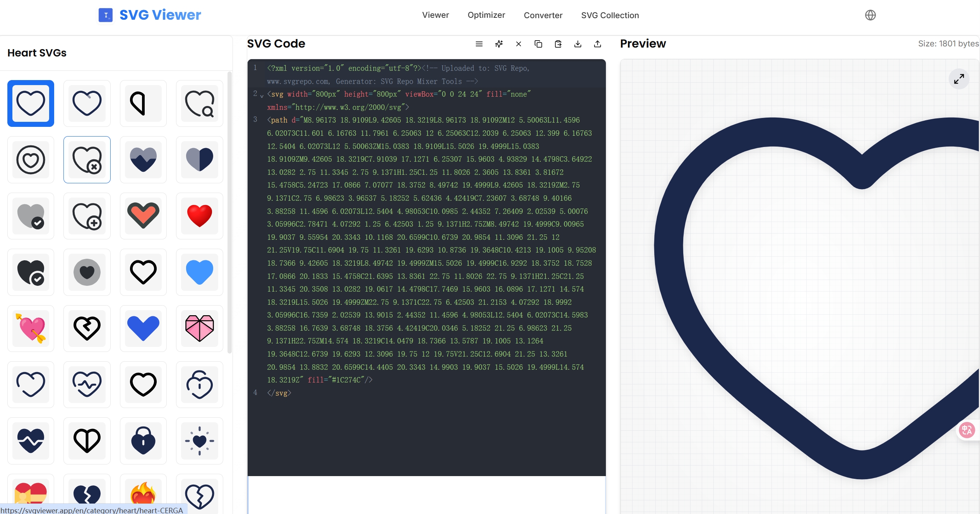
Task: Click the sparkle optimize icon
Action: click(x=499, y=44)
